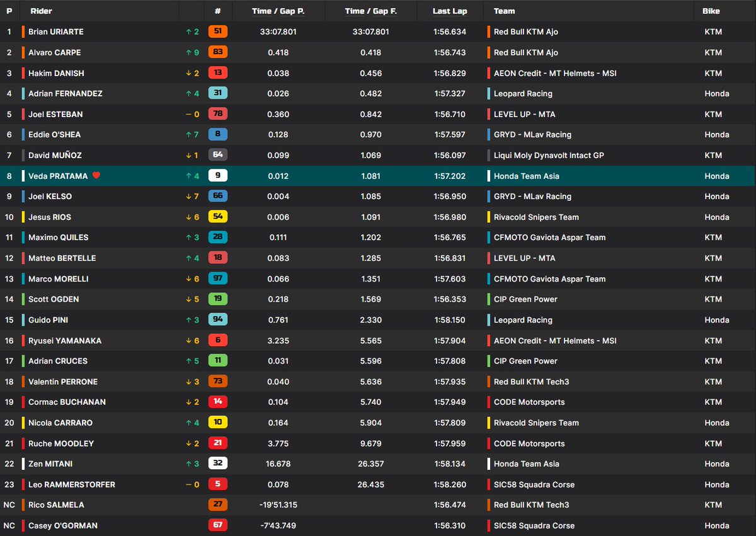
Task: Select rider name Scott OGDEN
Action: pos(54,299)
